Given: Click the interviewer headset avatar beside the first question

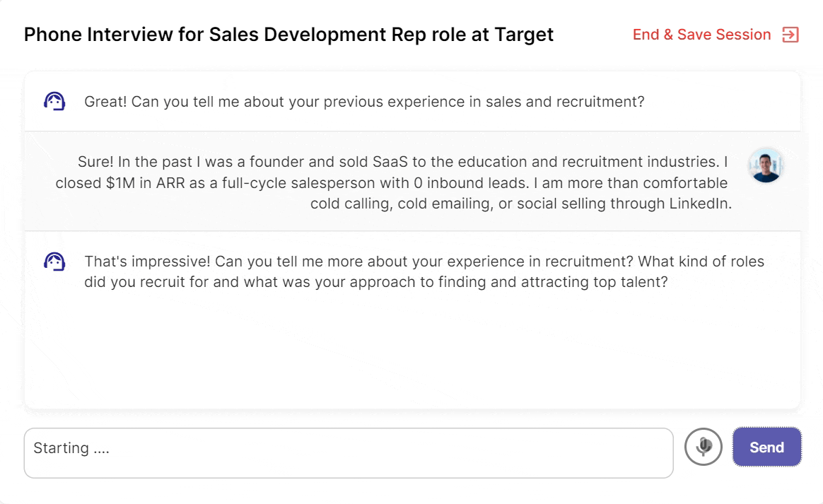Looking at the screenshot, I should click(54, 102).
